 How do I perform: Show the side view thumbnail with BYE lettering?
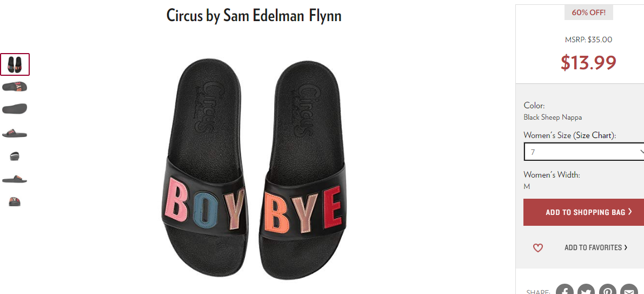[x=15, y=86]
